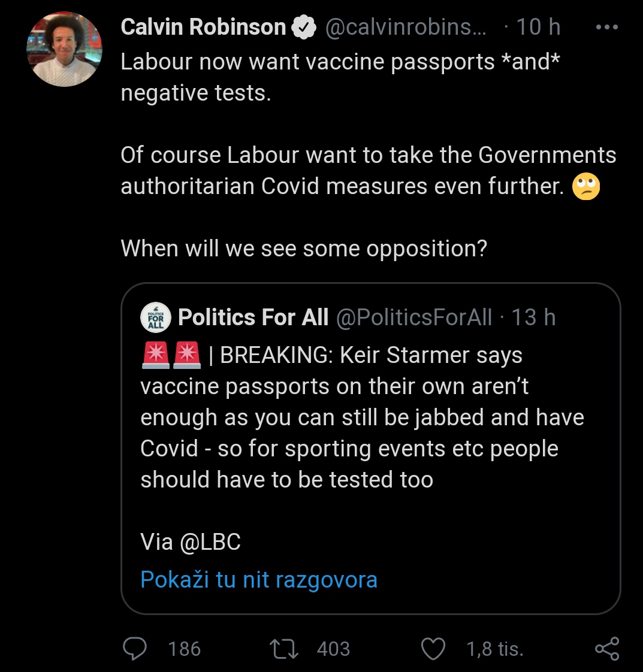Click the 13 h quoted tweet timestamp

pyautogui.click(x=534, y=317)
